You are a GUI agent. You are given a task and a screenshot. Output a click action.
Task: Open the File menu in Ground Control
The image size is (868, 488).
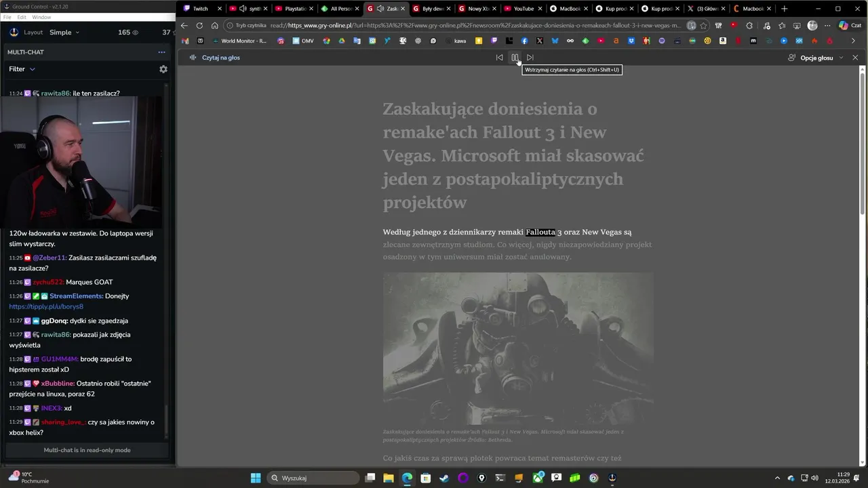7,17
